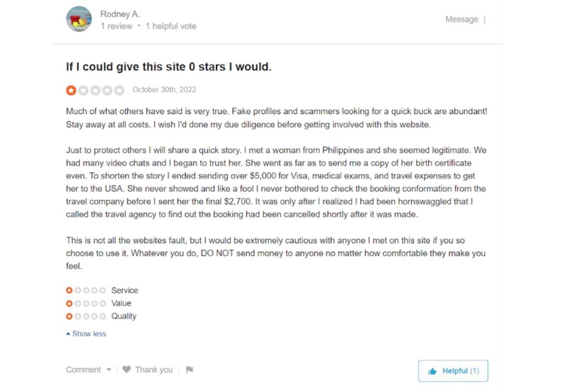This screenshot has width=562, height=392.
Task: Select the filled star for Service rating
Action: point(70,290)
